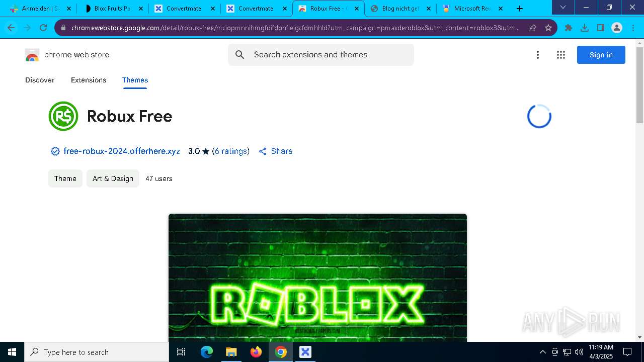Open Google apps grid

[x=561, y=55]
